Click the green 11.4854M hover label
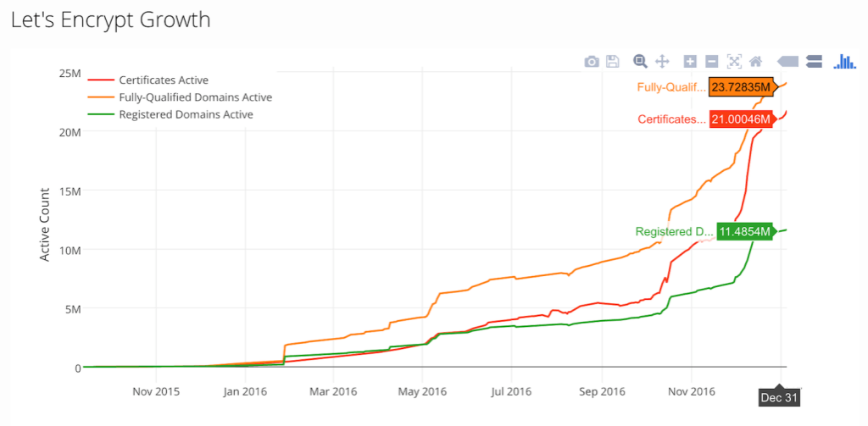Viewport: 868px width, 426px height. point(744,231)
